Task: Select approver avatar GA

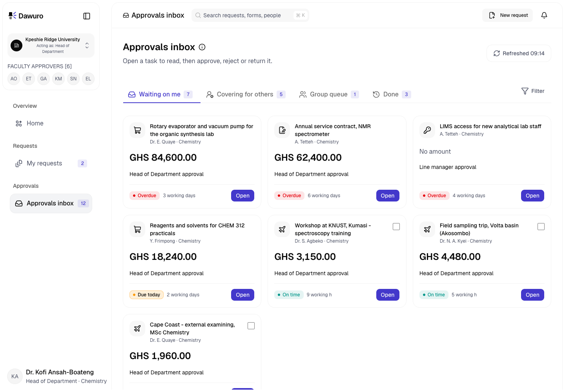Action: pos(44,79)
